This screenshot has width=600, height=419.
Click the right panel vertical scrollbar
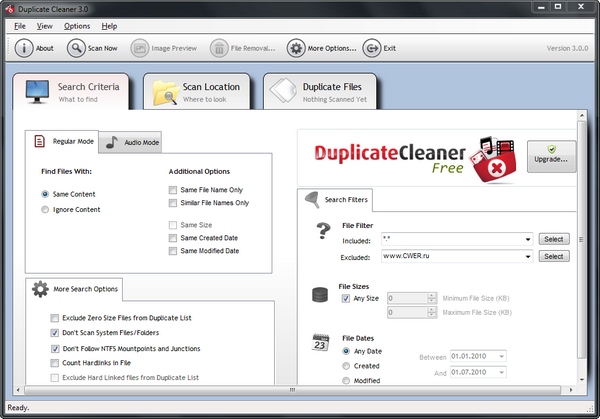click(x=582, y=250)
